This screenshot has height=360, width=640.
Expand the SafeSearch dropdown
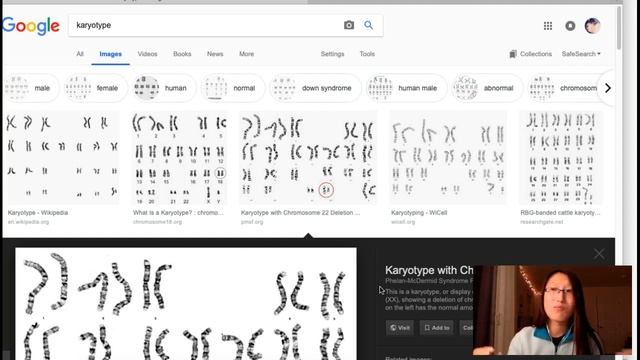coord(581,54)
